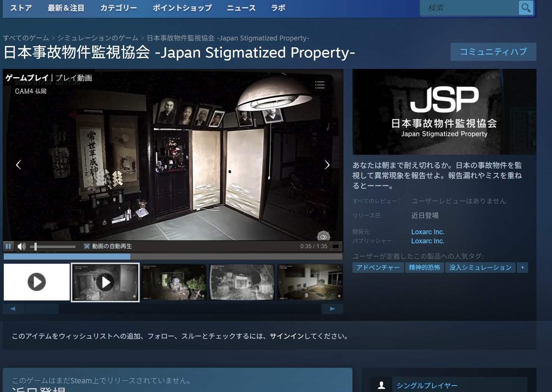Image resolution: width=552 pixels, height=392 pixels.
Task: Click the plus button to add tags
Action: [x=522, y=268]
